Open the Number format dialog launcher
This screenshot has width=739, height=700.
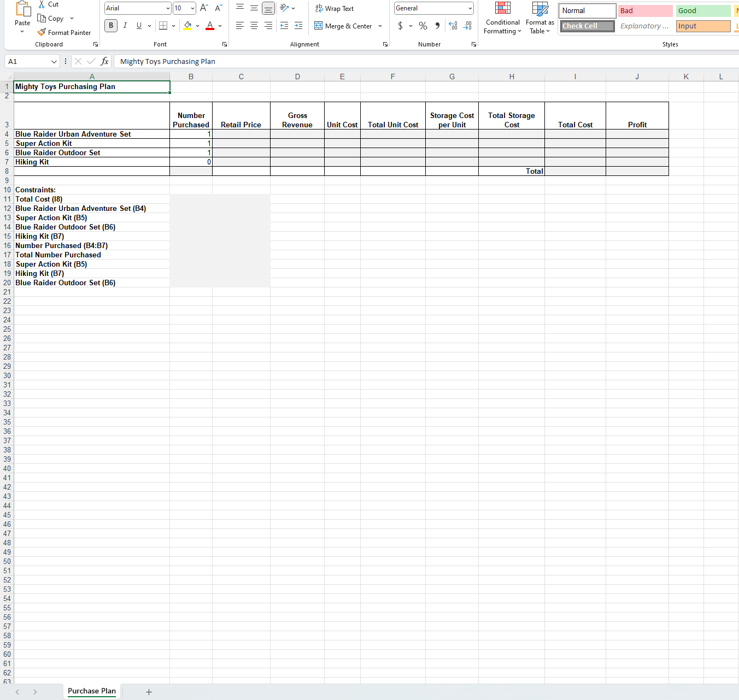(474, 44)
